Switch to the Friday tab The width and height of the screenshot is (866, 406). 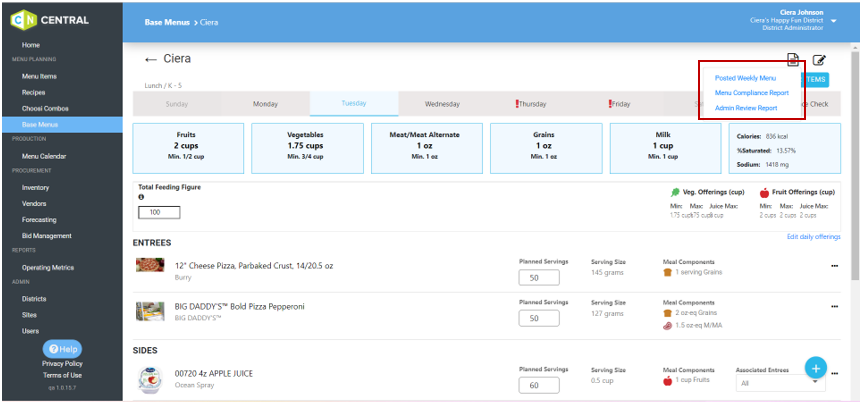(x=619, y=104)
